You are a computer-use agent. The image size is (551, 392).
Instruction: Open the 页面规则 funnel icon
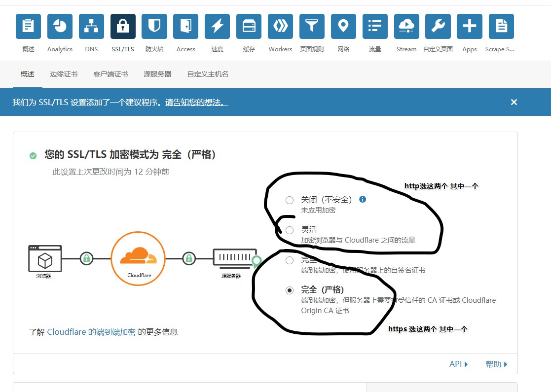coord(312,26)
